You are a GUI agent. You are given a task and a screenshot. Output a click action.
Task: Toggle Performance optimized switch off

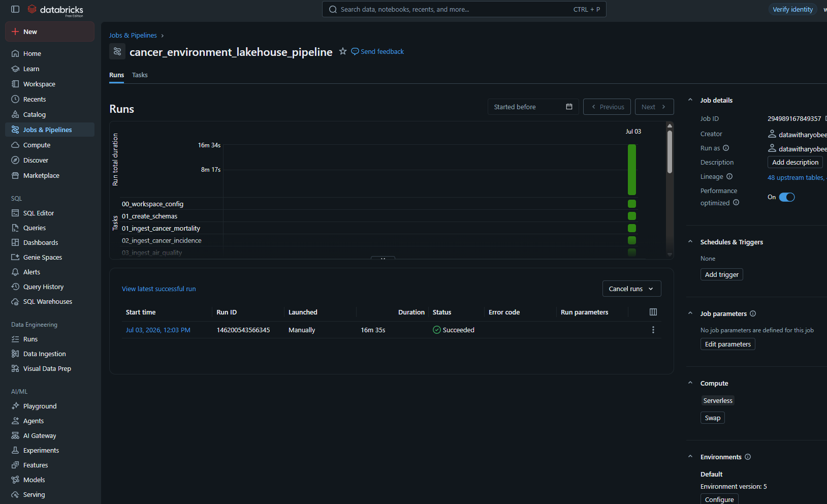(787, 197)
